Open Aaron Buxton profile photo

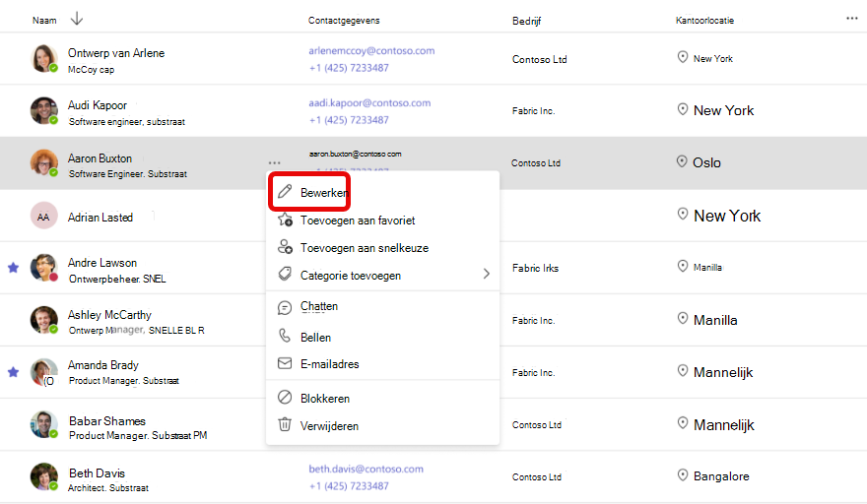tap(43, 163)
